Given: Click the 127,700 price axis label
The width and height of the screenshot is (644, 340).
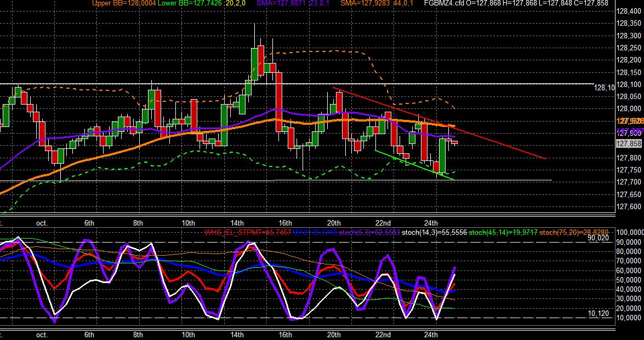Looking at the screenshot, I should coord(629,182).
